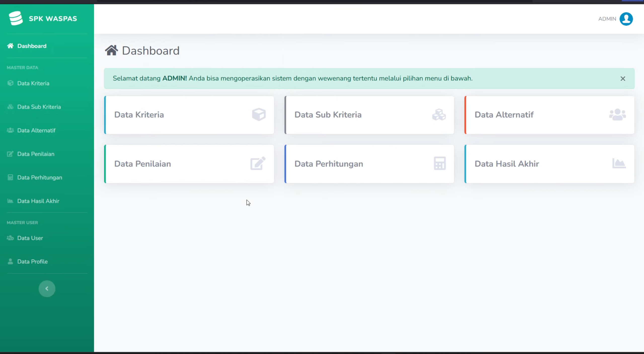Click the users icon on the Data Alternatif card

[x=618, y=115]
